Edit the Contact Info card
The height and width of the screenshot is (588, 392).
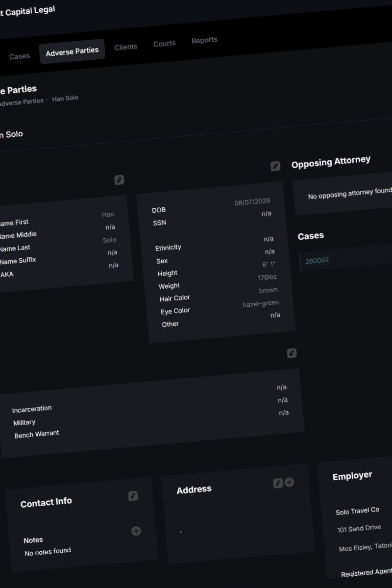[133, 496]
